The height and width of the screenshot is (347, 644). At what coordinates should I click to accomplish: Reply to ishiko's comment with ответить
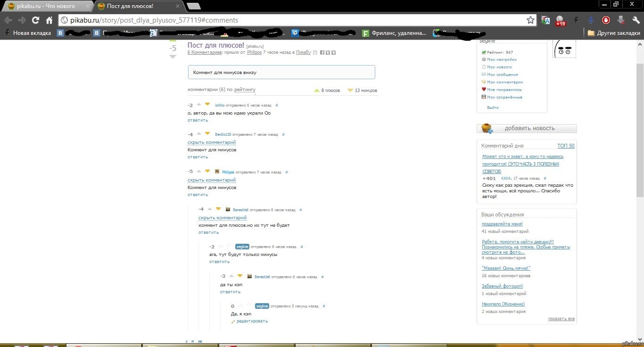tap(198, 120)
